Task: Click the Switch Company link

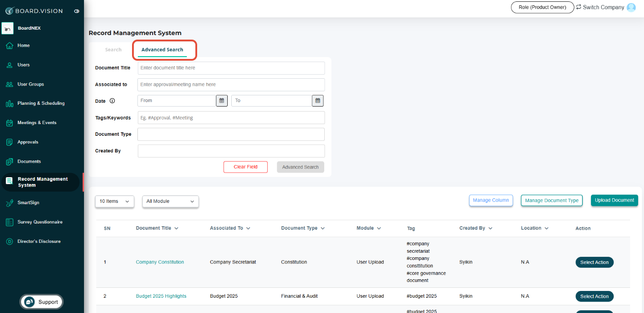Action: tap(603, 7)
